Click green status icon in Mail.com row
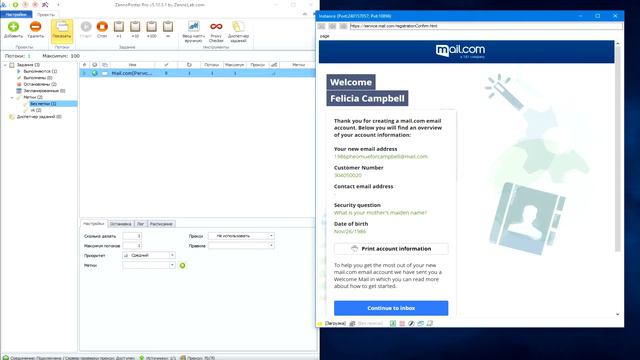640x360 pixels. 95,73
